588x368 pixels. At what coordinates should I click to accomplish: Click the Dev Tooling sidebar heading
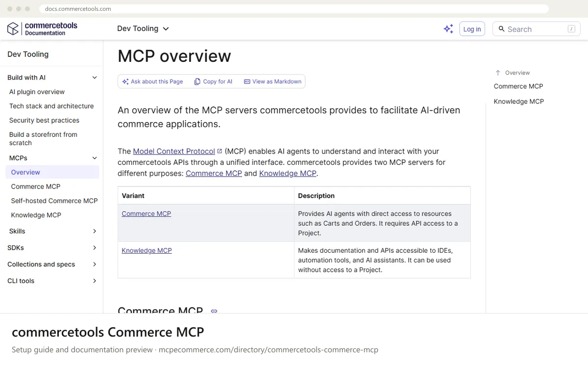(28, 54)
